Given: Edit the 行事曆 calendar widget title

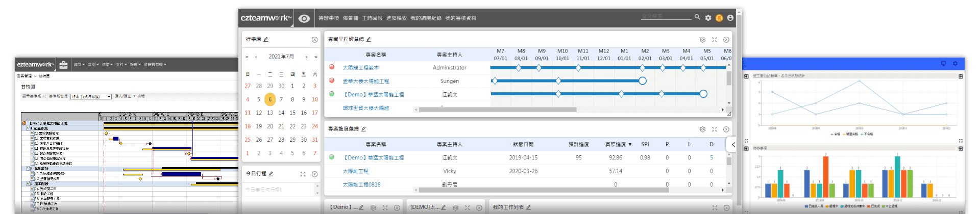Looking at the screenshot, I should click(266, 39).
